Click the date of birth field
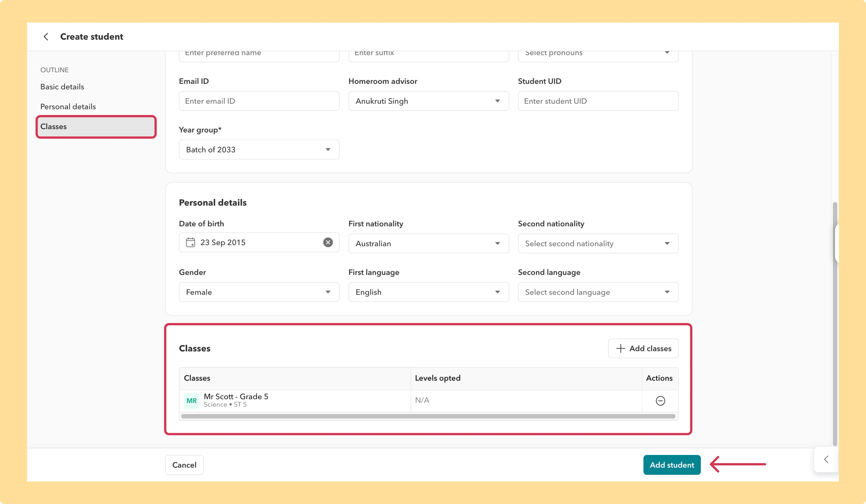The image size is (866, 504). point(259,243)
